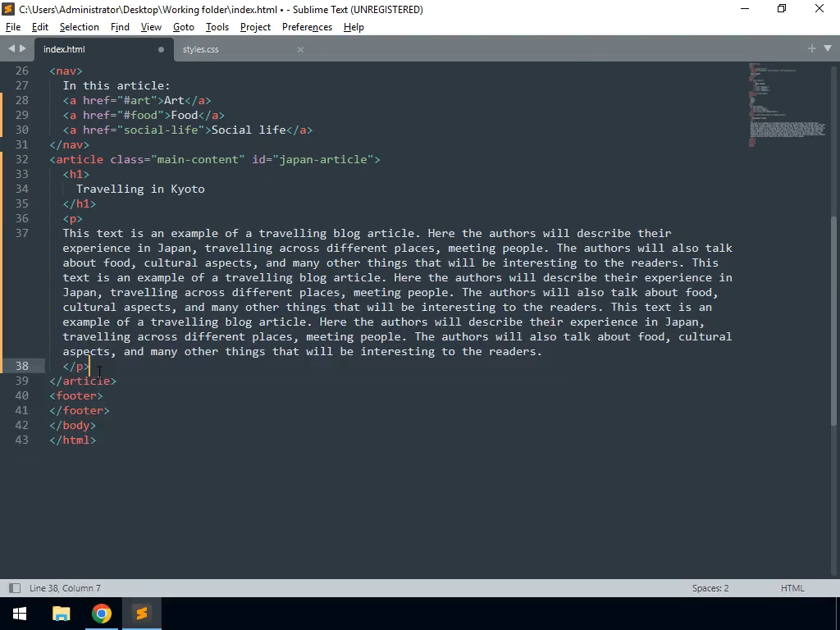
Task: Click the closing nav tag
Action: [69, 144]
